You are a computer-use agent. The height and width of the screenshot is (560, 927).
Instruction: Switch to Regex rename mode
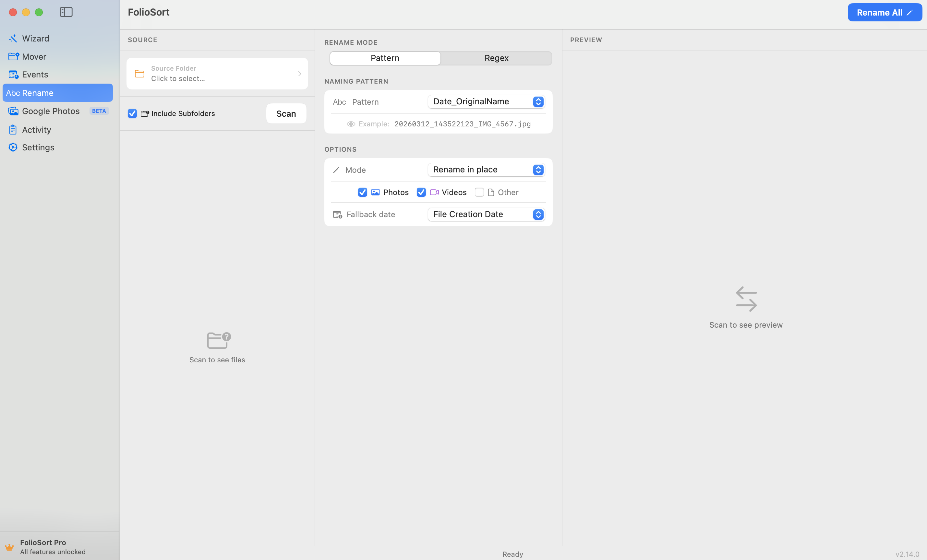pos(496,58)
